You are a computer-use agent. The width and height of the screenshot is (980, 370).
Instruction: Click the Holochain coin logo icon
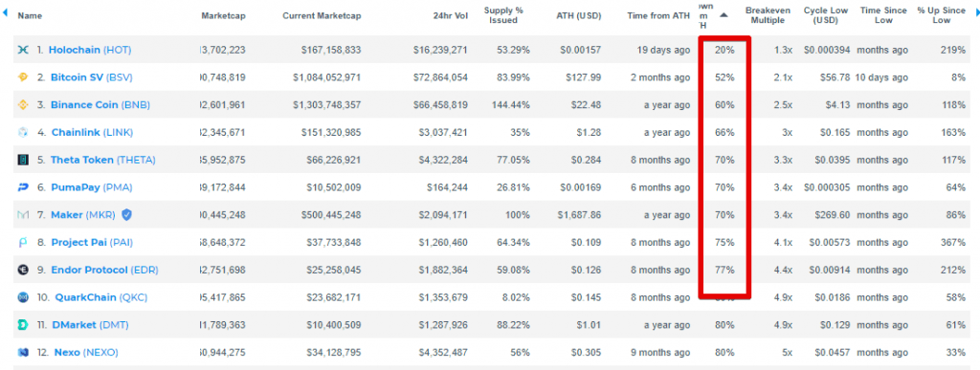click(x=23, y=50)
